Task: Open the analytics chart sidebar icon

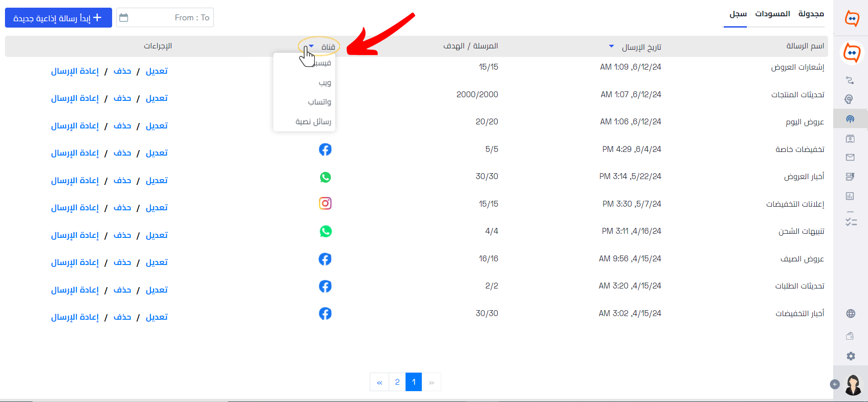Action: 850,196
